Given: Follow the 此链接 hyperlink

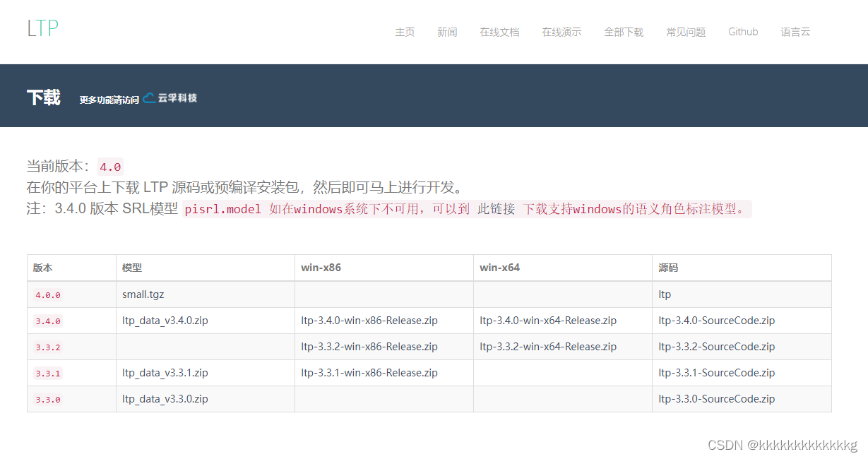Looking at the screenshot, I should pos(497,209).
